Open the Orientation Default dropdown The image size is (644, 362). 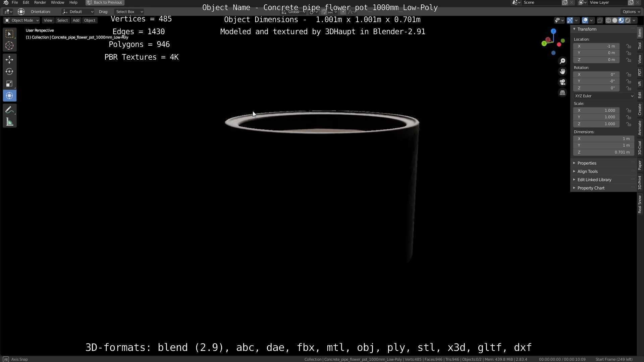pyautogui.click(x=77, y=12)
